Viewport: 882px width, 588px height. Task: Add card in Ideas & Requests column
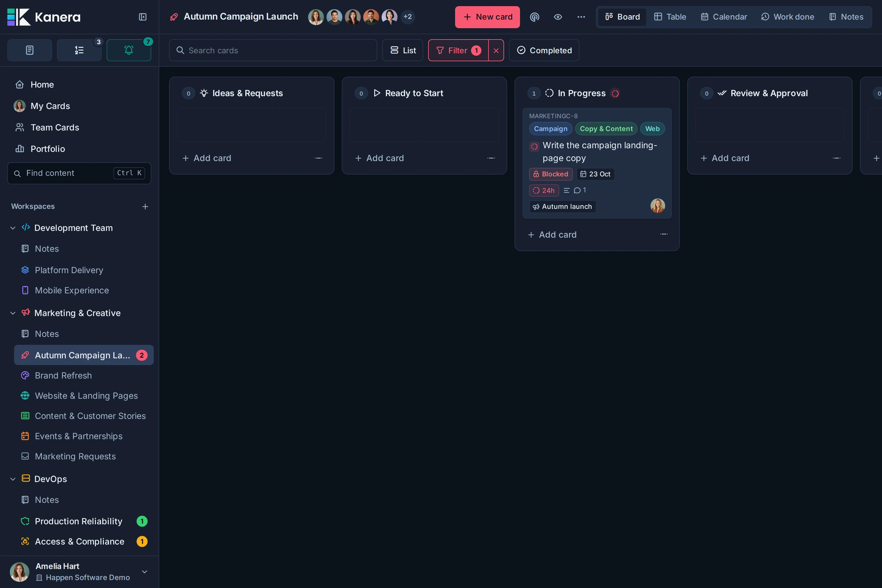point(207,158)
